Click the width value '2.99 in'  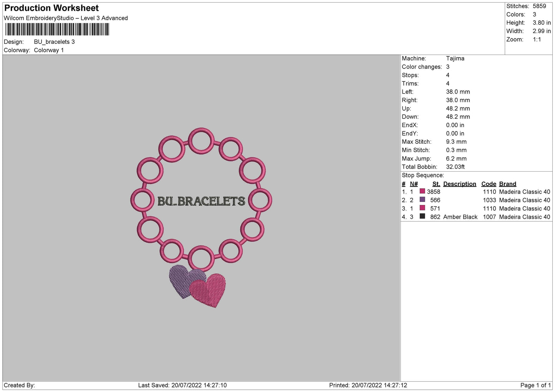(x=542, y=31)
